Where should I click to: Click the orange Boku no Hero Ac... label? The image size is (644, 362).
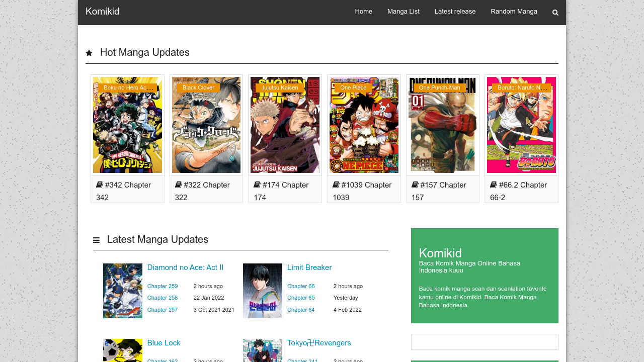[x=128, y=87]
